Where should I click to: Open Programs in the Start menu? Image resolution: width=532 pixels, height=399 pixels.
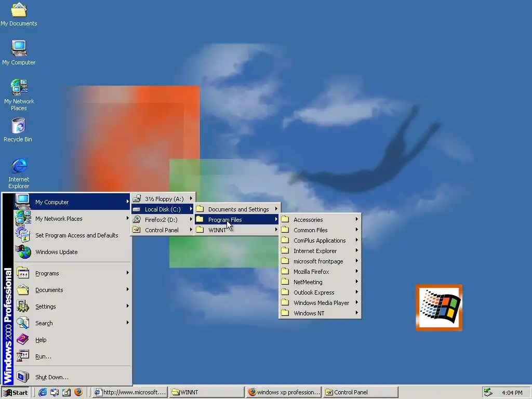click(72, 273)
